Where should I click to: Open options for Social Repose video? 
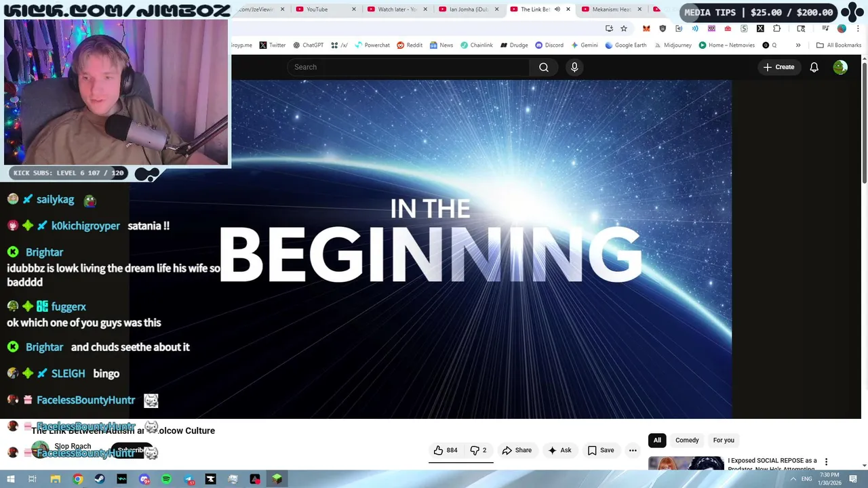click(x=826, y=462)
